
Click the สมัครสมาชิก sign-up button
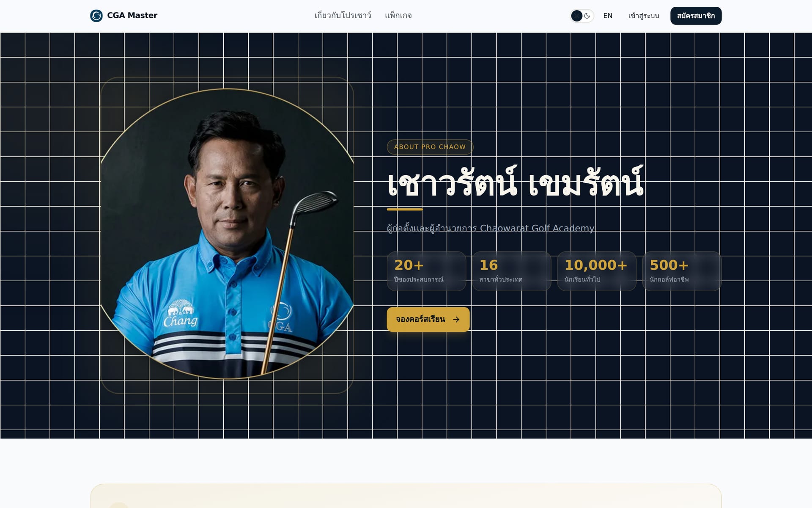click(x=696, y=16)
